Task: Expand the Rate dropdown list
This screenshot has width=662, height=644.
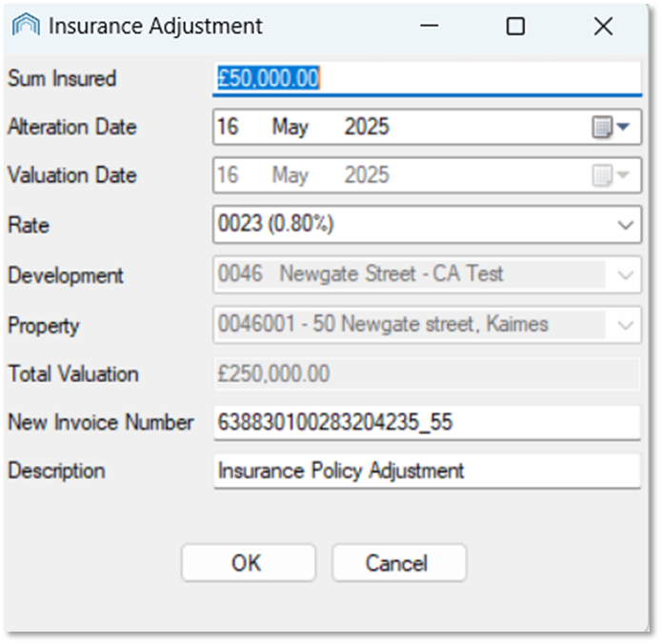Action: 625,225
